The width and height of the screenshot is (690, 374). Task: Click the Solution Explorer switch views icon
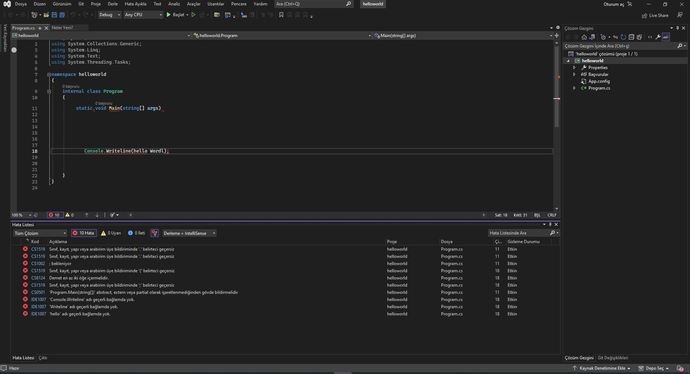pyautogui.click(x=592, y=37)
